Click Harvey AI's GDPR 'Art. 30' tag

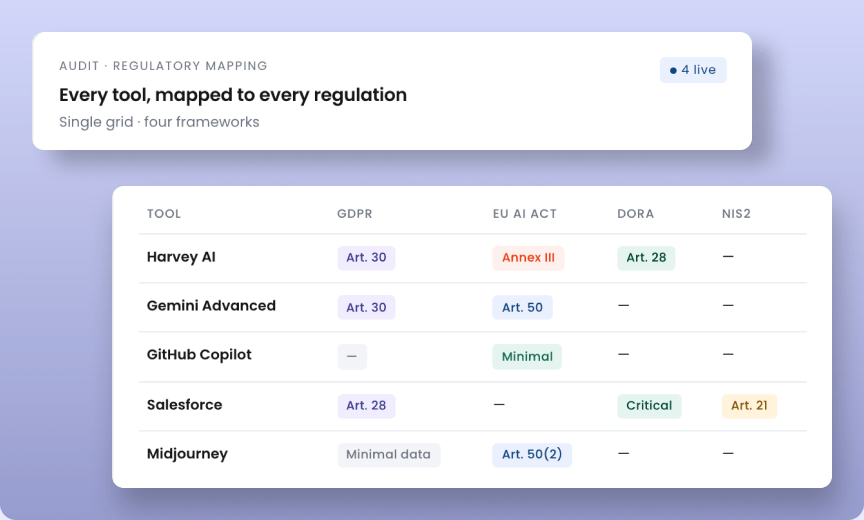366,258
